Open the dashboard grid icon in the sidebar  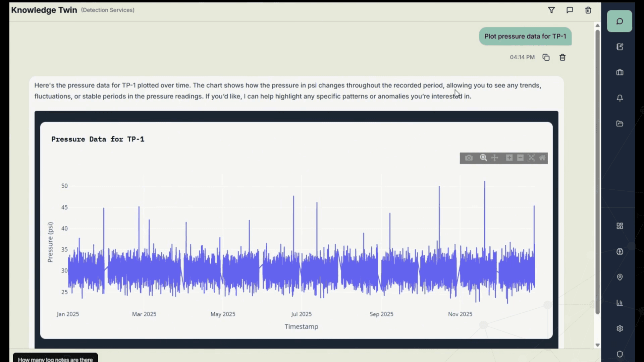coord(620,225)
